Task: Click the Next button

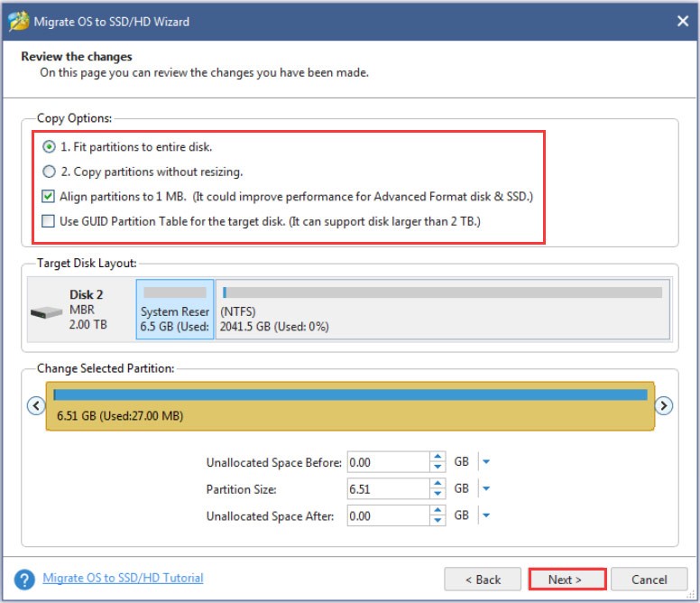Action: pyautogui.click(x=567, y=580)
